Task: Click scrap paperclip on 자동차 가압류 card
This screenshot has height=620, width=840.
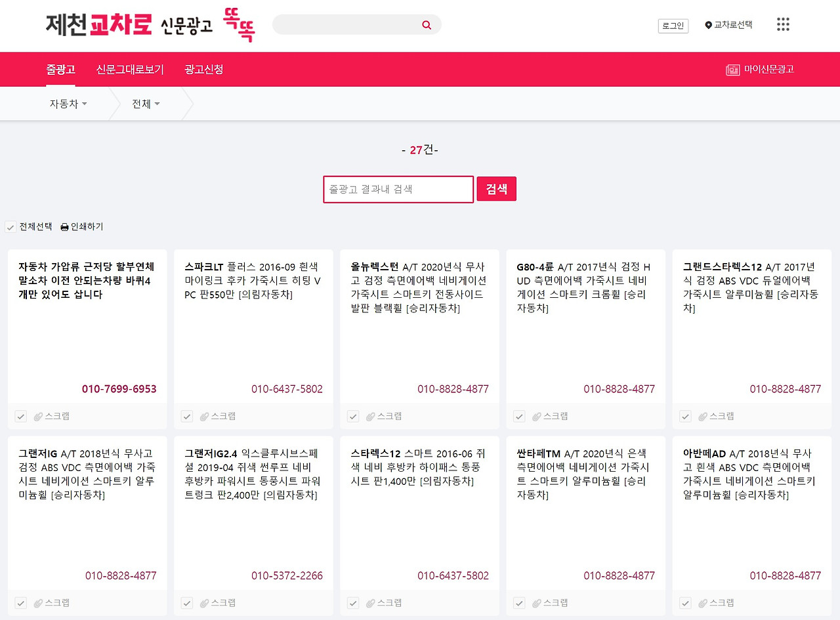Action: coord(38,416)
